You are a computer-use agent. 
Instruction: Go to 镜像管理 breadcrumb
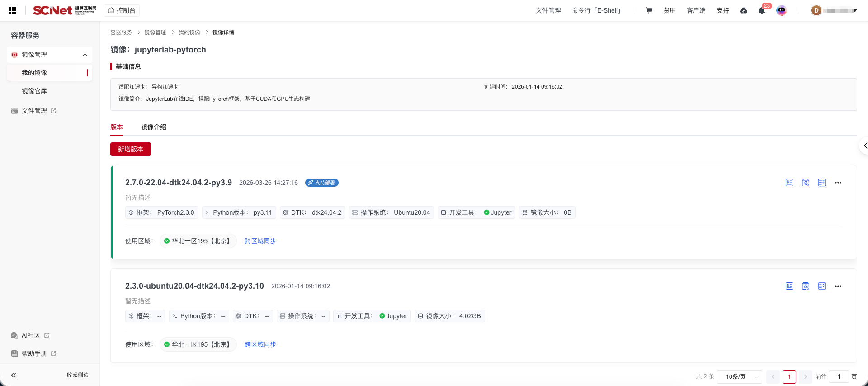click(155, 33)
